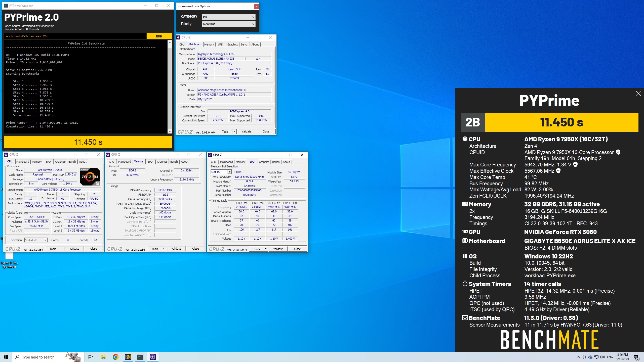Screen dimensions: 644x362
Task: Click the network tray icon
Action: [596, 357]
